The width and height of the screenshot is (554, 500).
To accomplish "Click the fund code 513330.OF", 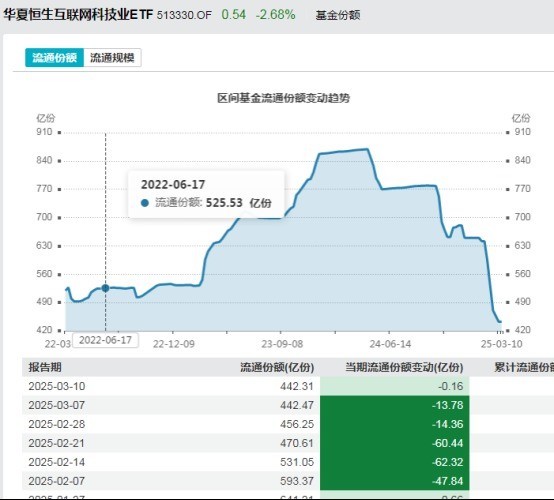I will [x=184, y=15].
